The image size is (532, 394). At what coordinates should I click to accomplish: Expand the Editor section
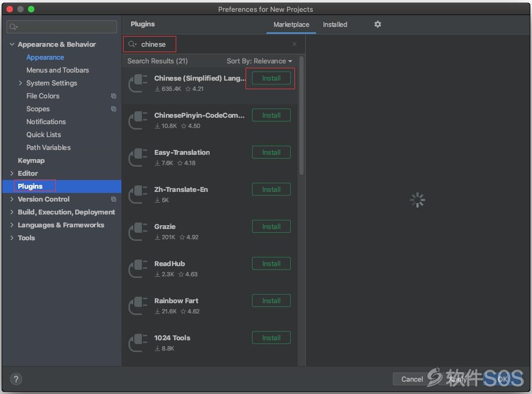point(12,174)
